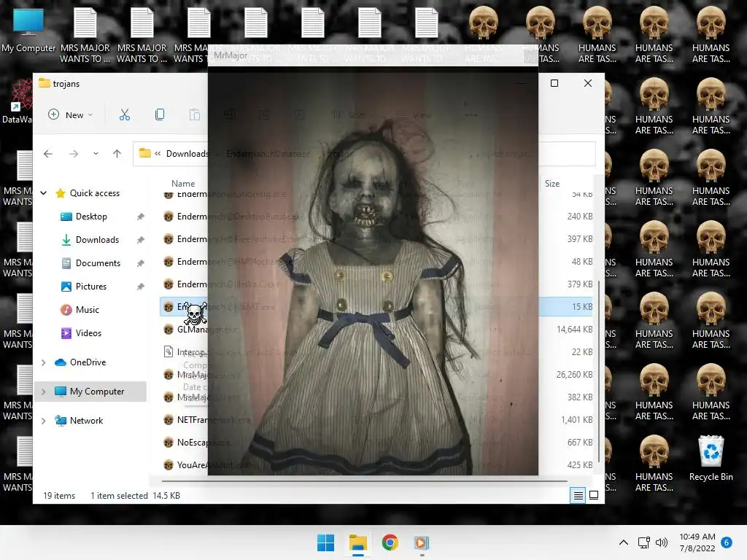This screenshot has width=747, height=560.
Task: Collapse the Quick access tree node
Action: point(43,193)
